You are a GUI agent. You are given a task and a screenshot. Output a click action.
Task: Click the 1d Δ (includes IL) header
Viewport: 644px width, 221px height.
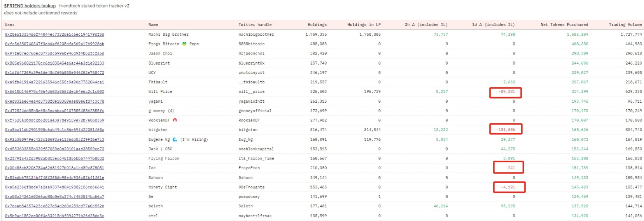coord(493,25)
